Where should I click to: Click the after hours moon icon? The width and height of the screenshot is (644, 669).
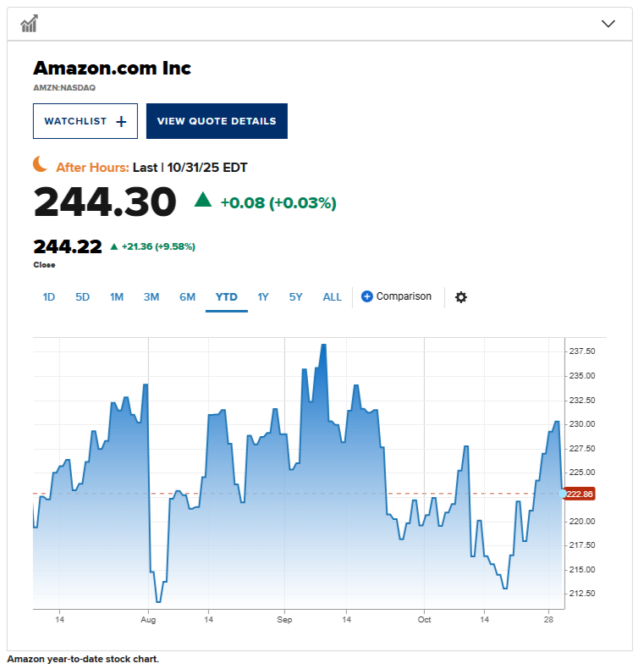pyautogui.click(x=40, y=164)
